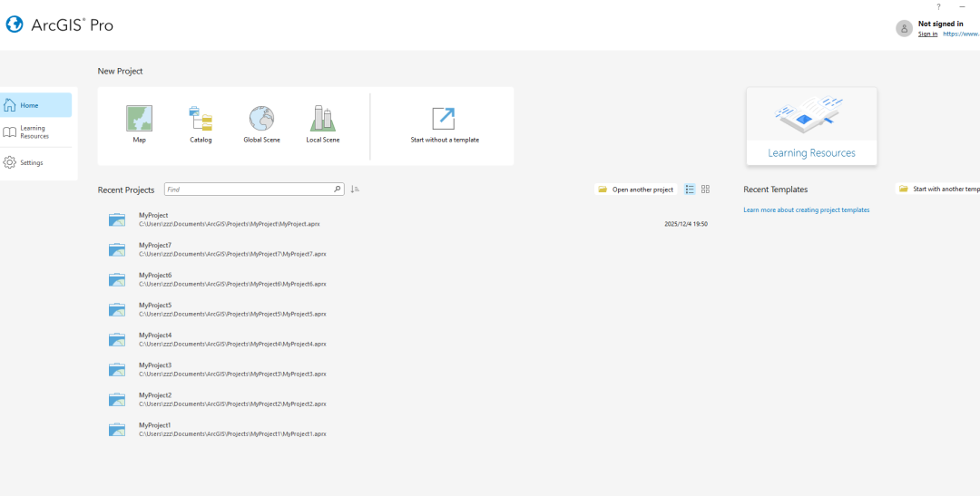Switch recent projects to tile view
980x496 pixels.
tap(706, 190)
